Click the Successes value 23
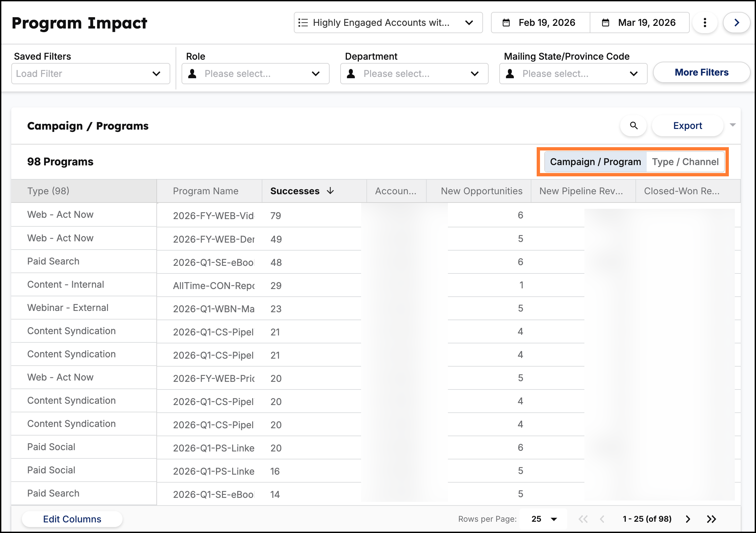This screenshot has height=533, width=756. tap(276, 309)
